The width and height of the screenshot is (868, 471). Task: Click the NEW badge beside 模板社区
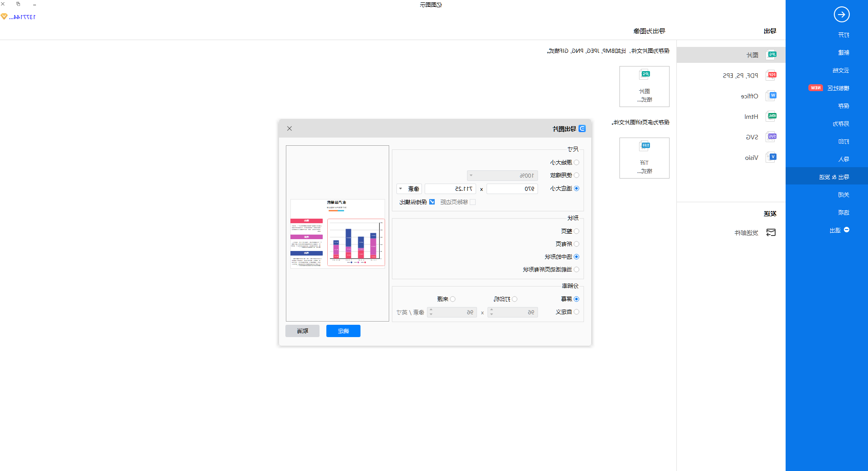coord(816,88)
